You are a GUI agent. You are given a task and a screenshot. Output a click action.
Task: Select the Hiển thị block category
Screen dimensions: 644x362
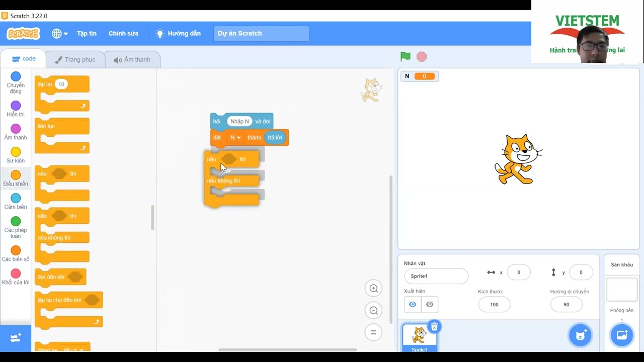(x=16, y=109)
